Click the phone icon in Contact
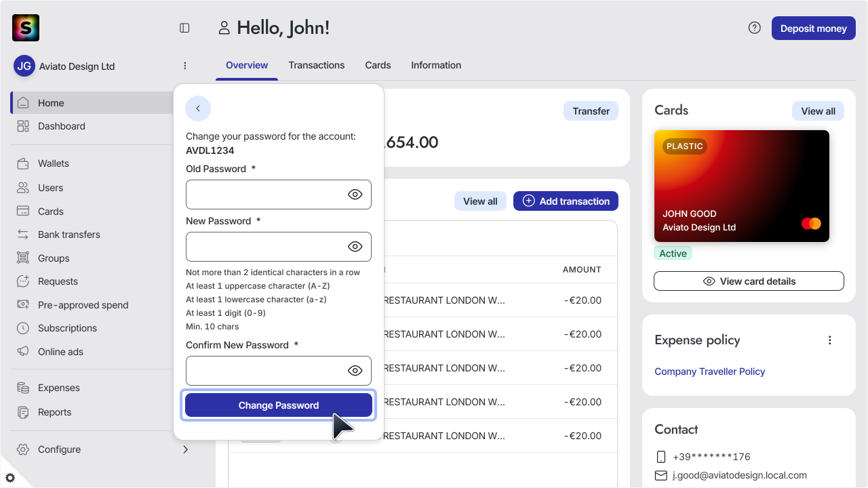The height and width of the screenshot is (488, 868). pyautogui.click(x=661, y=457)
